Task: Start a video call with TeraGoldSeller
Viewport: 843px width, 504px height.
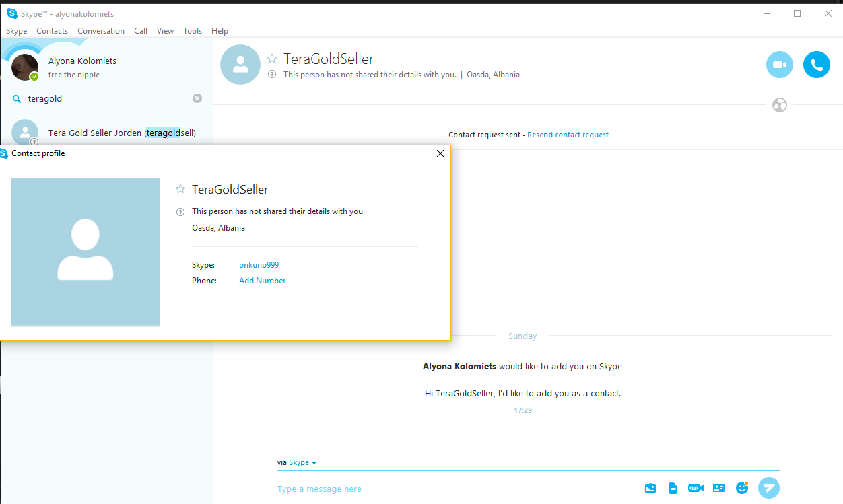Action: 780,65
